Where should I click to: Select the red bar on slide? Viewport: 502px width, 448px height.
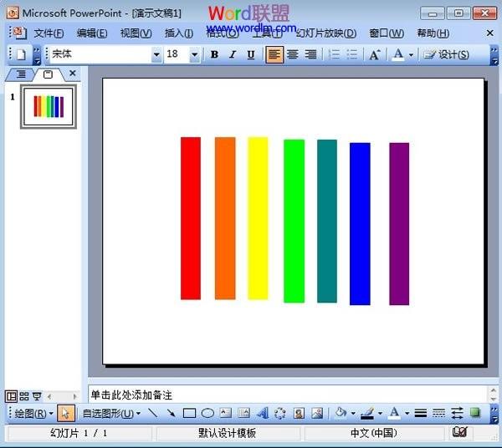click(x=191, y=218)
